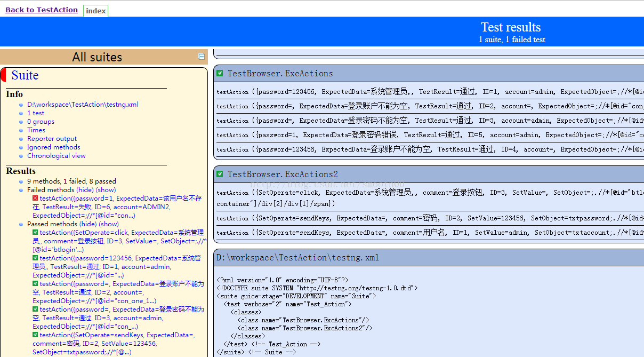Screen dimensions: 644x357
Task: Click green status icon on TestBrowser.ExcActions2 header
Action: [220, 174]
